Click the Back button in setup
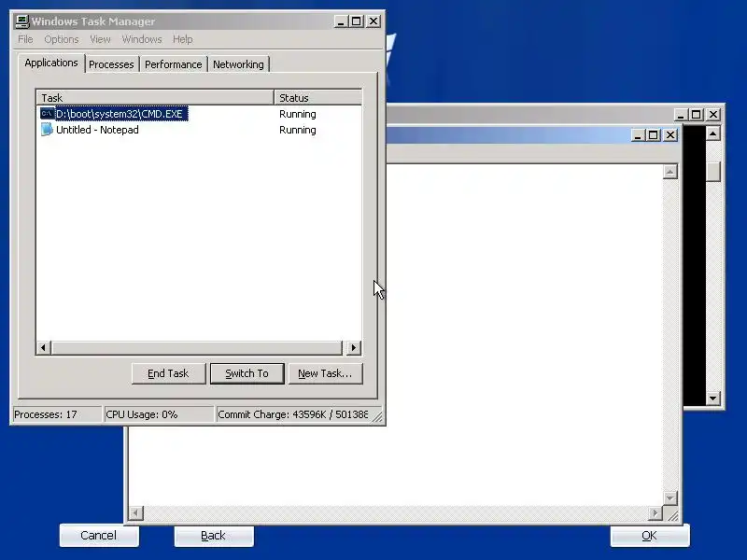 click(x=214, y=536)
